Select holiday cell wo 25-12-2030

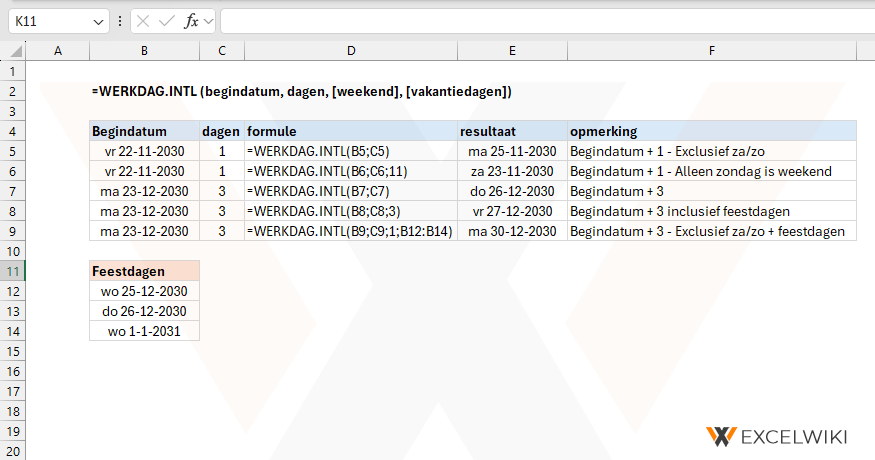click(145, 291)
